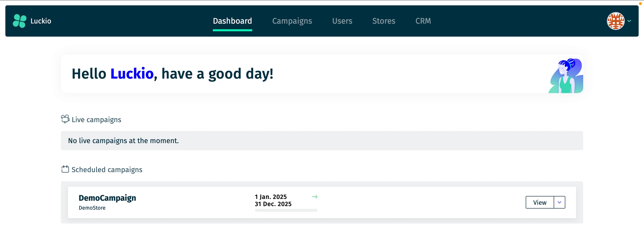Screen dimensions: 644x238
Task: Click the woman illustration in greeting banner
Action: 566,76
